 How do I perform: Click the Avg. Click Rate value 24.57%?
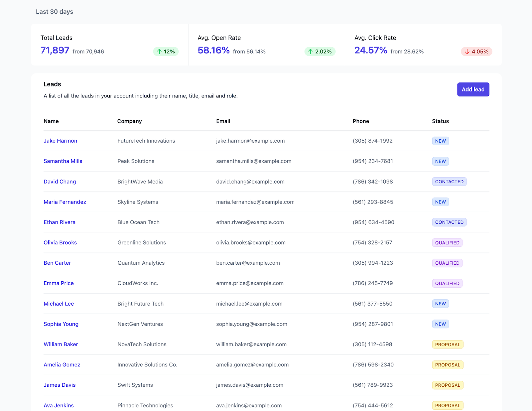(x=371, y=50)
